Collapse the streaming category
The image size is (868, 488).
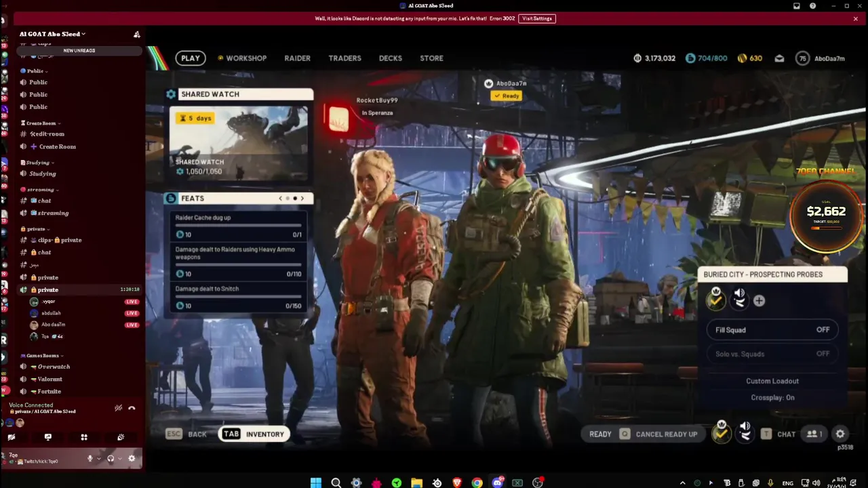(x=39, y=190)
